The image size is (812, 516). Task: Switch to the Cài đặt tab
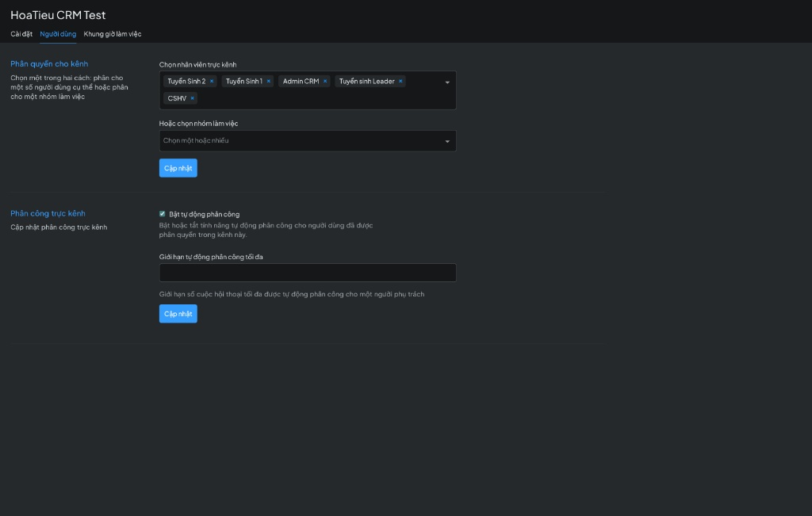coord(21,34)
